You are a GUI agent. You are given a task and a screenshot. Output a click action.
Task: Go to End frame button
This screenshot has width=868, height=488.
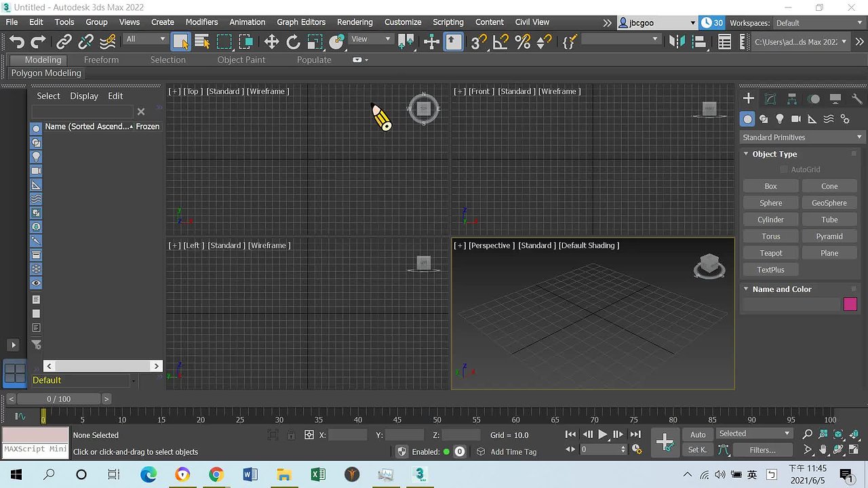coord(635,434)
